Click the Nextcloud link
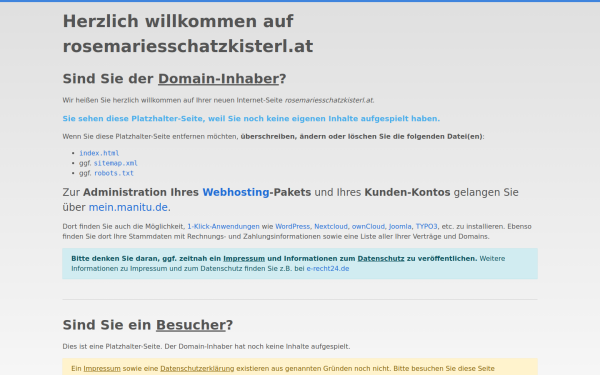 331,227
